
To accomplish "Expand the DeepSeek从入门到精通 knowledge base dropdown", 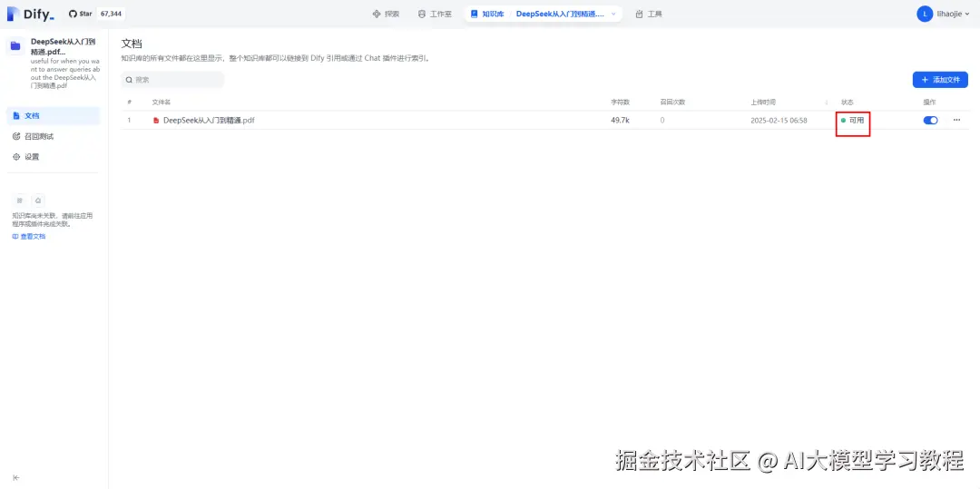I will (613, 14).
